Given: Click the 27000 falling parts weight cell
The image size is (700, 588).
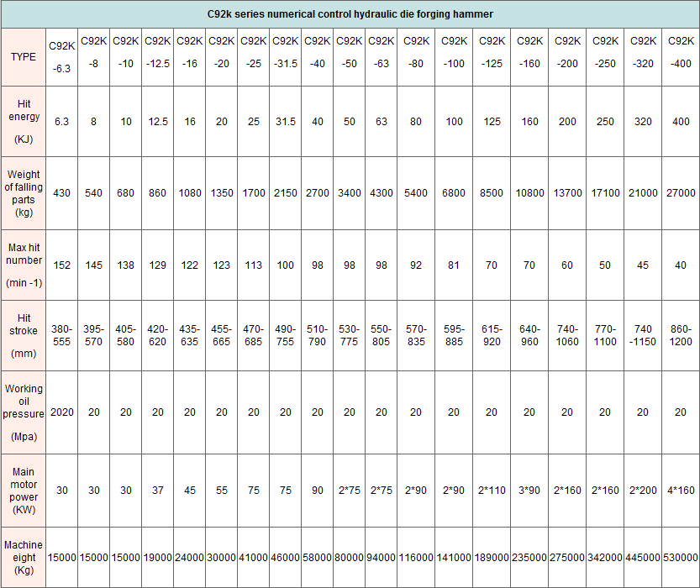Looking at the screenshot, I should point(681,193).
